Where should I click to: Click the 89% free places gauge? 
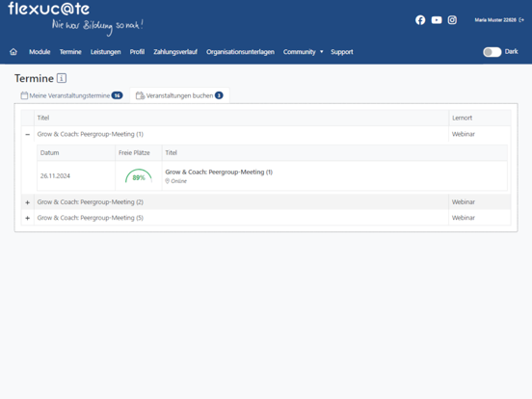coord(139,176)
